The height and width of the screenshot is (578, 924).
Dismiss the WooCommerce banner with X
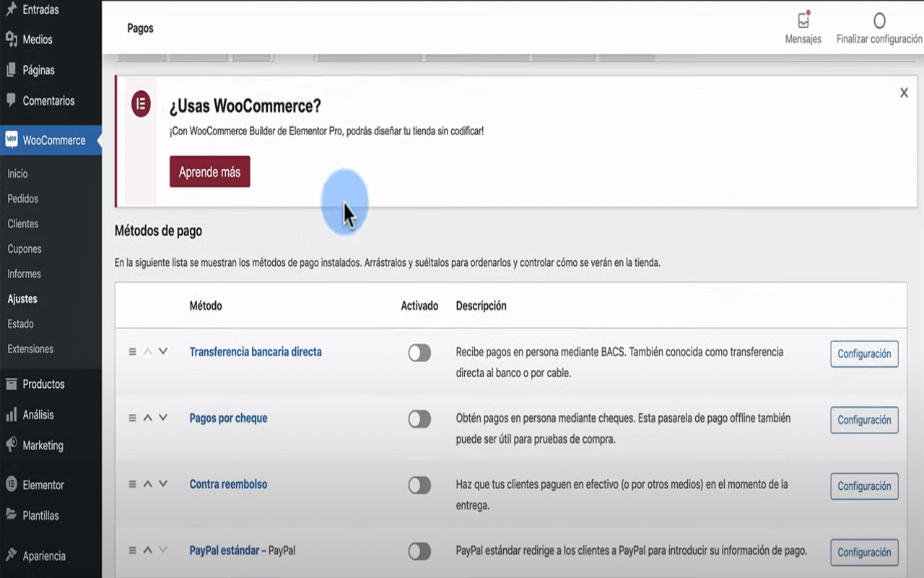(904, 92)
